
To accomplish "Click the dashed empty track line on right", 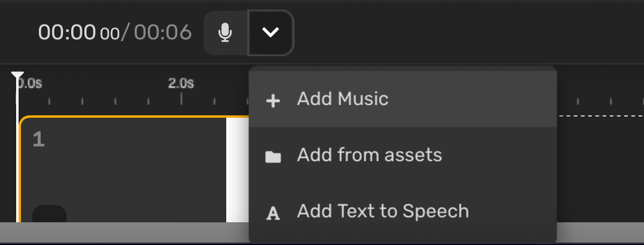I will coord(600,116).
